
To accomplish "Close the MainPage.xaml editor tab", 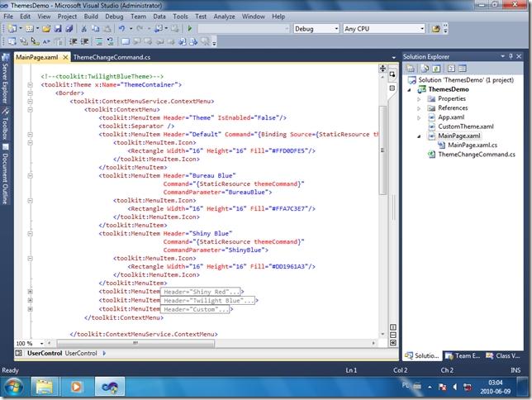I will pos(65,57).
